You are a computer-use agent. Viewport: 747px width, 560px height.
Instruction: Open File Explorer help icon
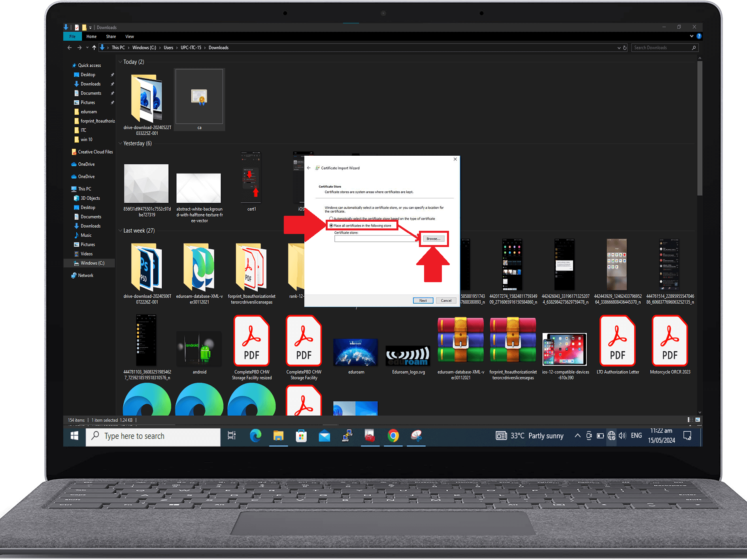pos(699,36)
